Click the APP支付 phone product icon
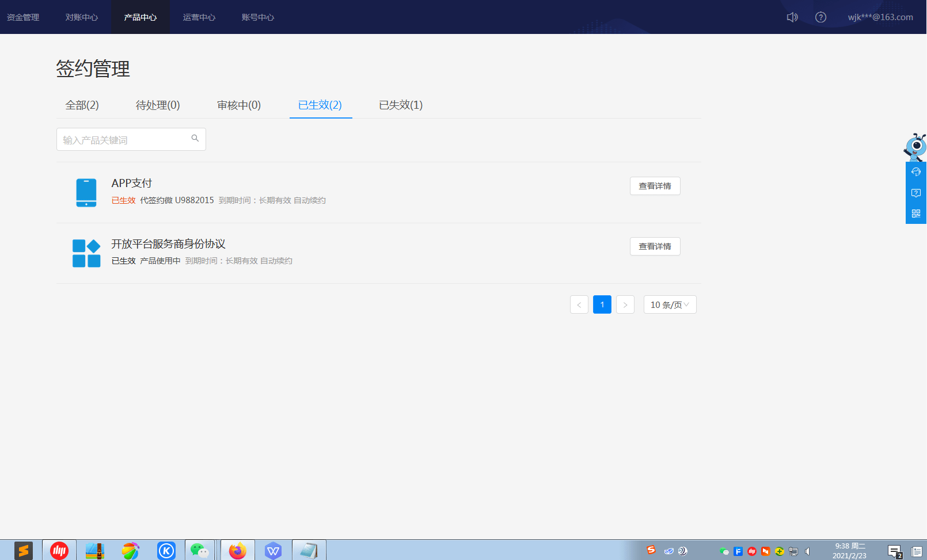The image size is (927, 560). coord(86,193)
